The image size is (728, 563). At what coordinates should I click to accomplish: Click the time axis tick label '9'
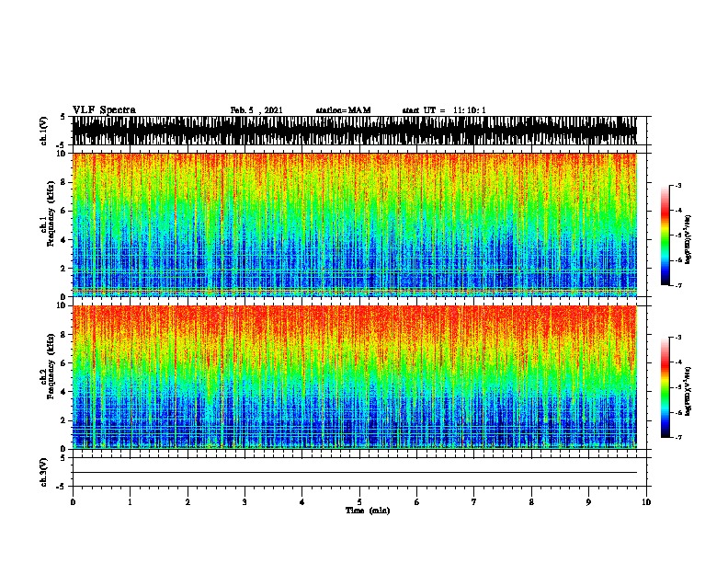pyautogui.click(x=588, y=502)
